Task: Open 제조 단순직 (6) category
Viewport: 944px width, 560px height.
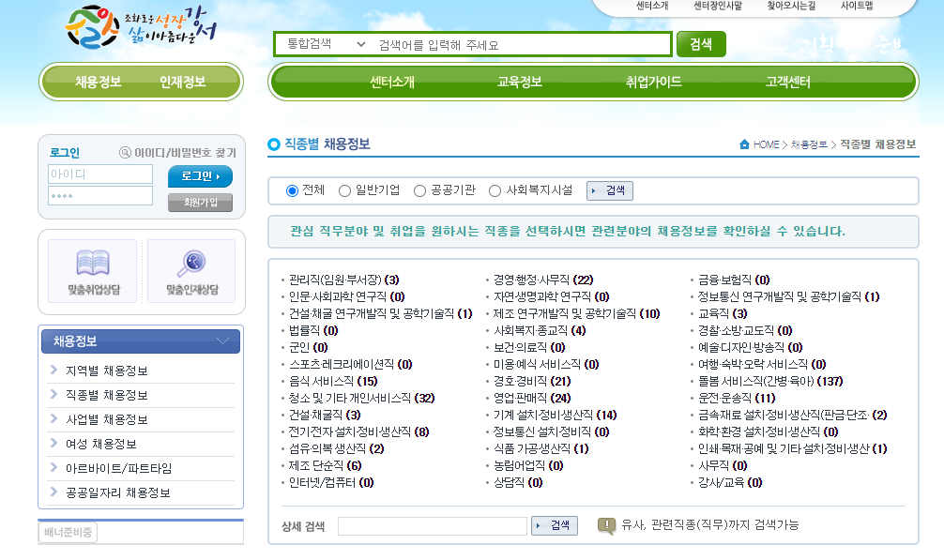Action: pyautogui.click(x=325, y=465)
